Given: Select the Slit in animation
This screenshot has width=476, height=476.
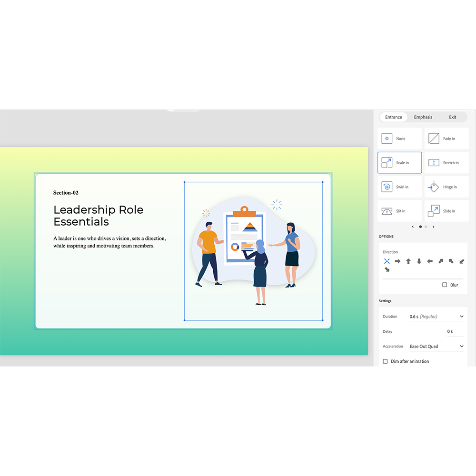Looking at the screenshot, I should (x=399, y=211).
